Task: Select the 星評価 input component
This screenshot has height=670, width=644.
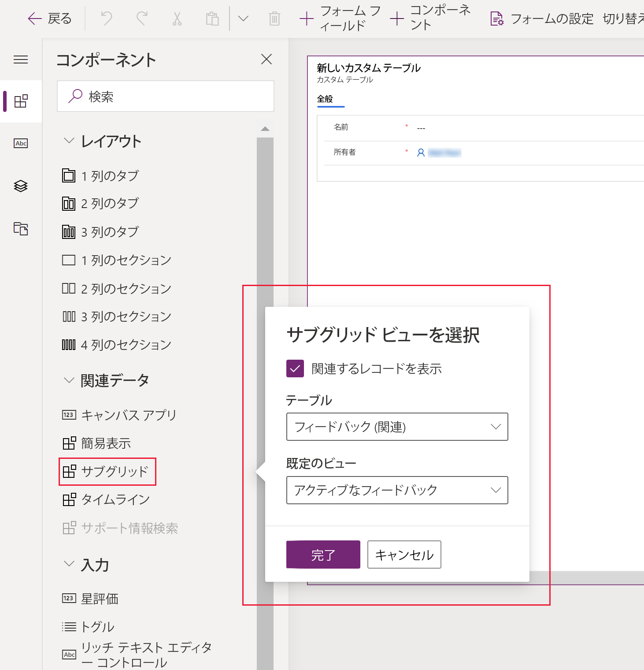Action: click(91, 599)
